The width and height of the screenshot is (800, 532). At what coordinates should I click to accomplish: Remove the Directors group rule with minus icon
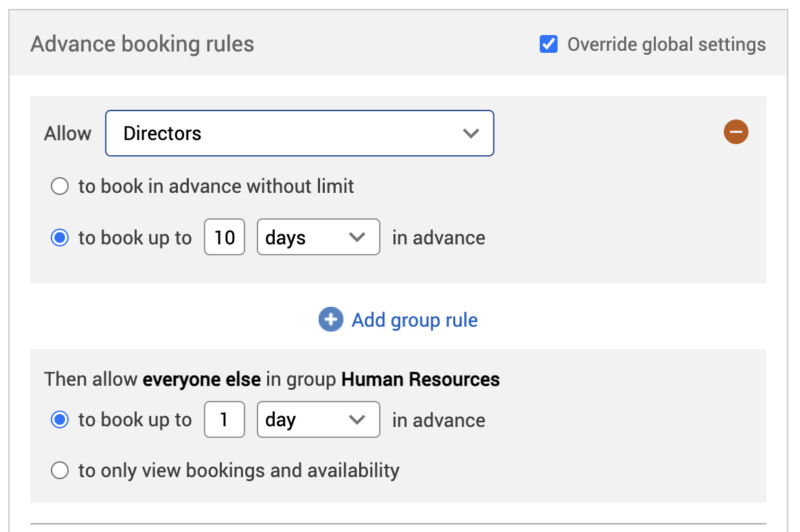point(735,132)
